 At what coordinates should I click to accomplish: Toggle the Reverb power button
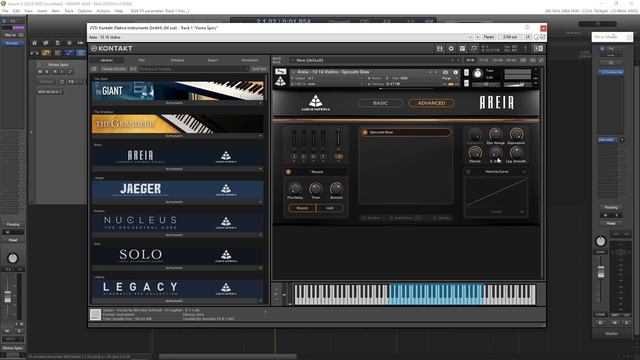tap(289, 172)
